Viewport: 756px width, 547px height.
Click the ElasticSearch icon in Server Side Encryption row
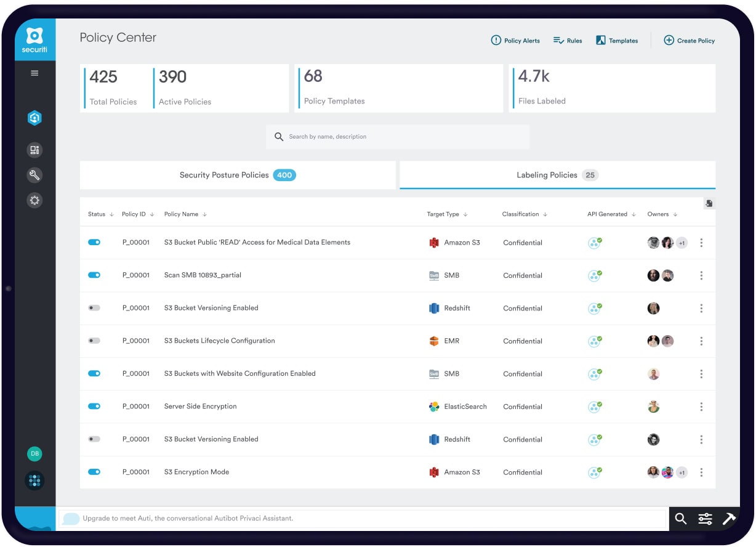tap(434, 407)
